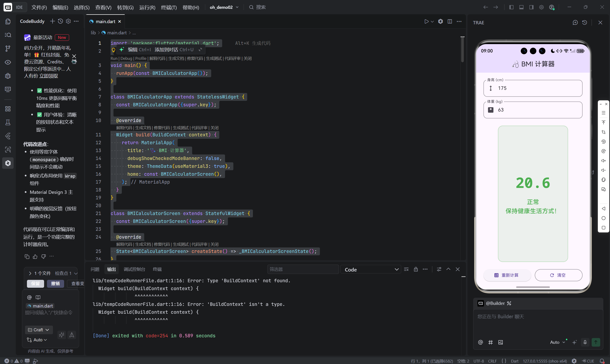Screen dimensions: 610x364
Task: Click the 立即领取 link
Action: 49,76
